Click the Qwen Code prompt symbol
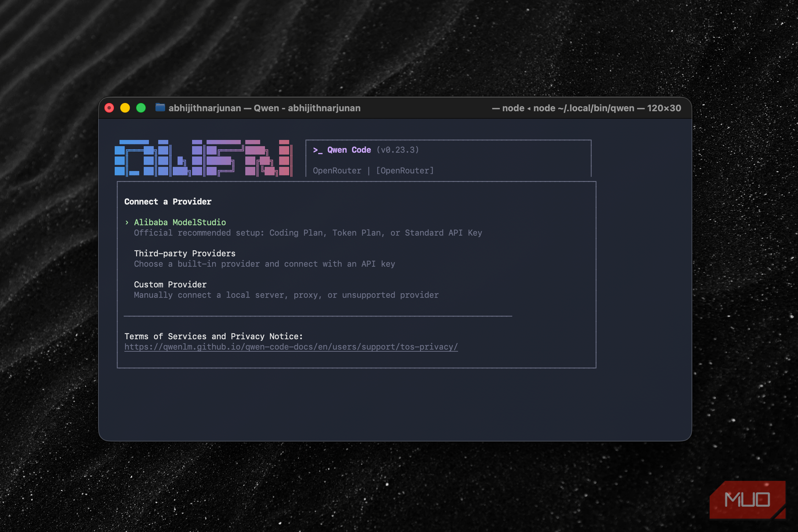Screen dimensions: 798x532 click(x=317, y=150)
